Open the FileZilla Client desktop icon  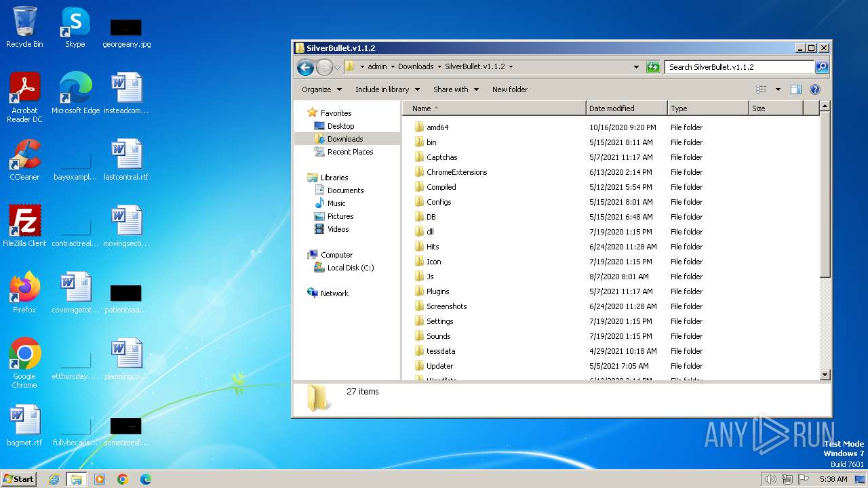(24, 226)
